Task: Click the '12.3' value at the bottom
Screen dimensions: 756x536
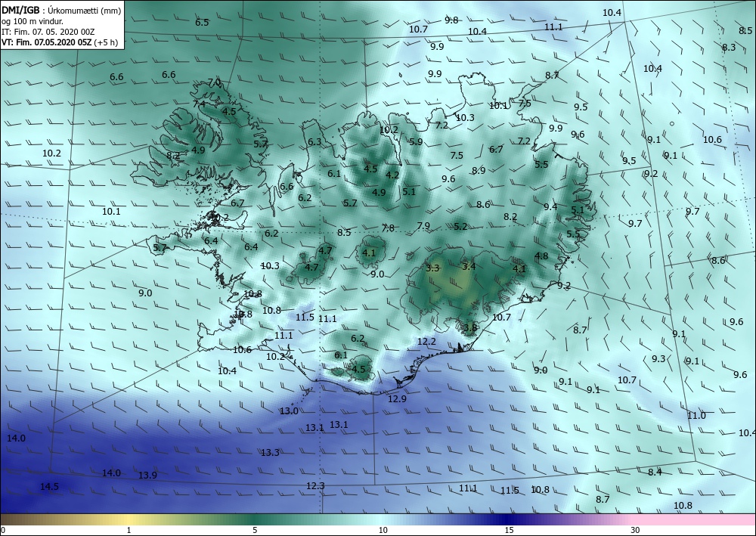Action: coord(315,485)
